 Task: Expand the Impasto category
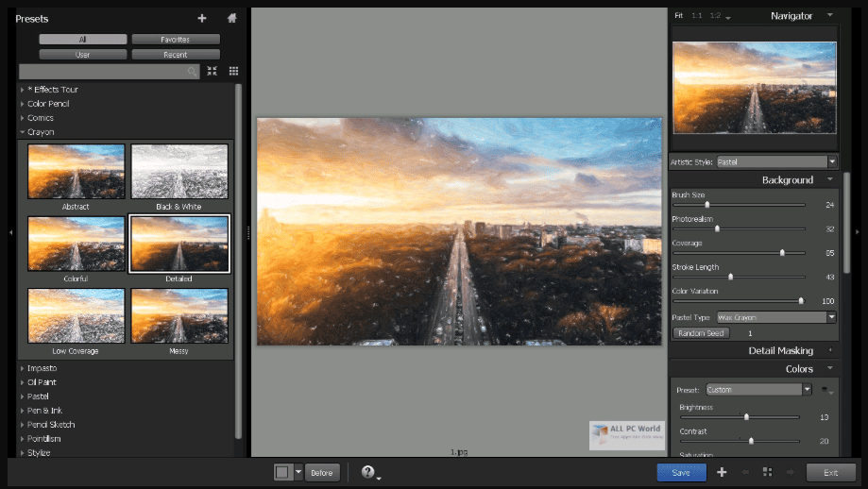coord(22,368)
